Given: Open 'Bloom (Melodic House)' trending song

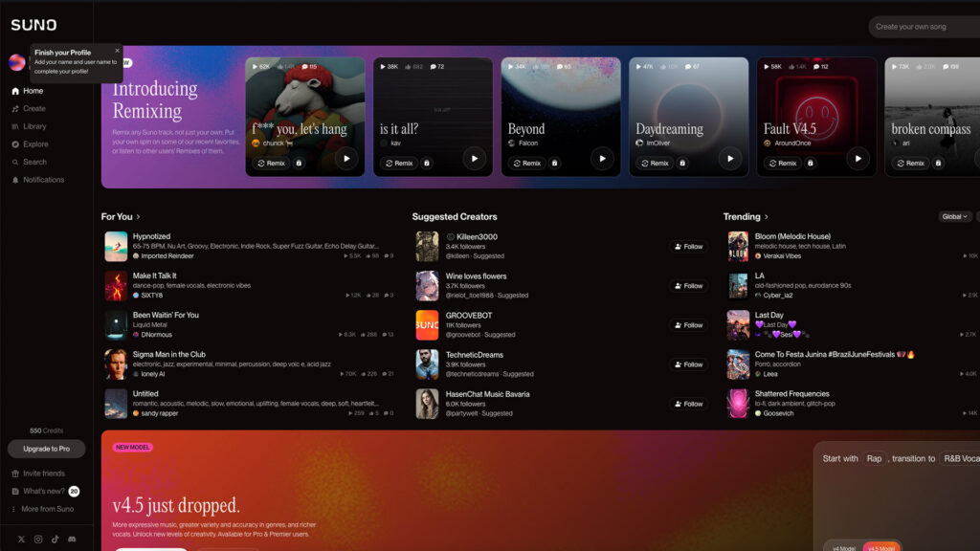Looking at the screenshot, I should click(x=792, y=236).
